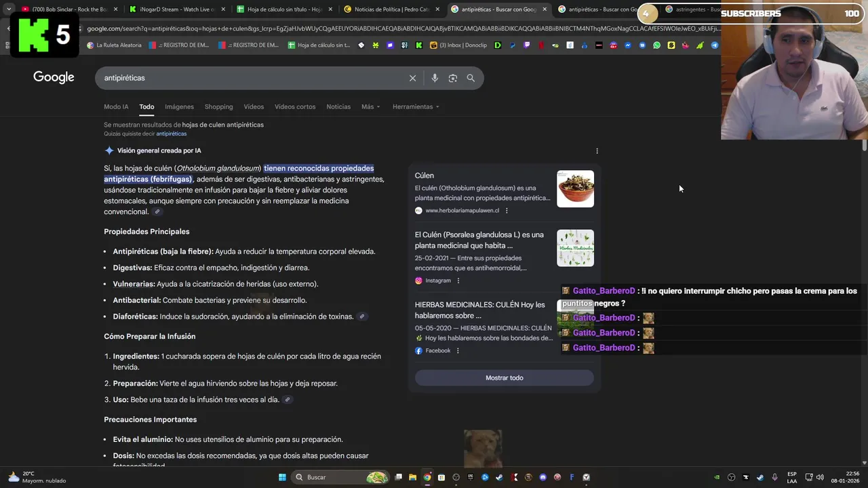
Task: Close the 'iNogarD Stream' tab
Action: 222,9
